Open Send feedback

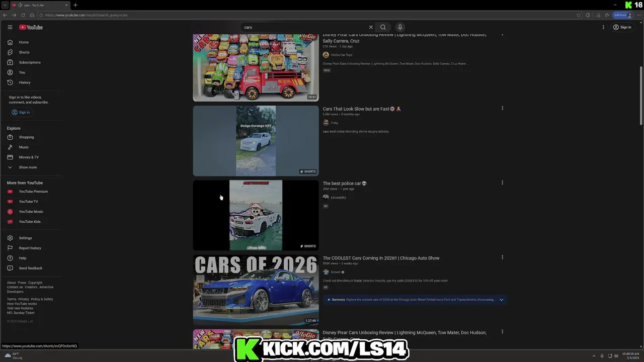[31, 268]
